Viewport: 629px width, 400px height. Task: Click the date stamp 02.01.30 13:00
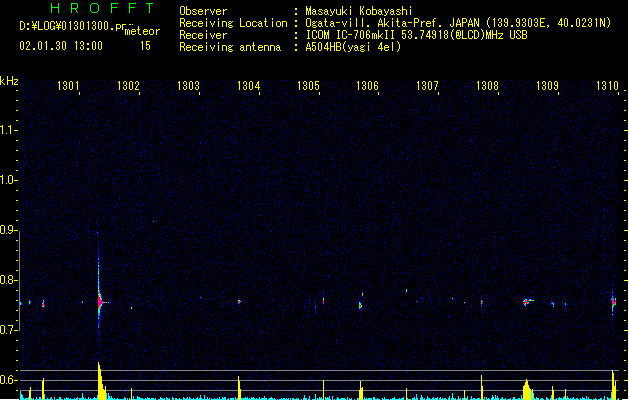(x=61, y=46)
